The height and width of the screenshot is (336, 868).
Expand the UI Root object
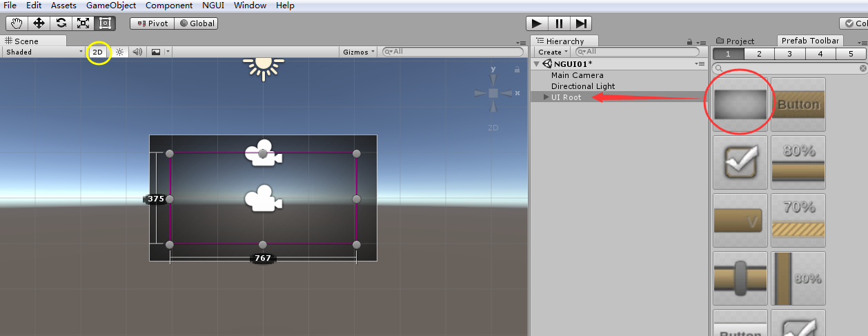[x=546, y=97]
